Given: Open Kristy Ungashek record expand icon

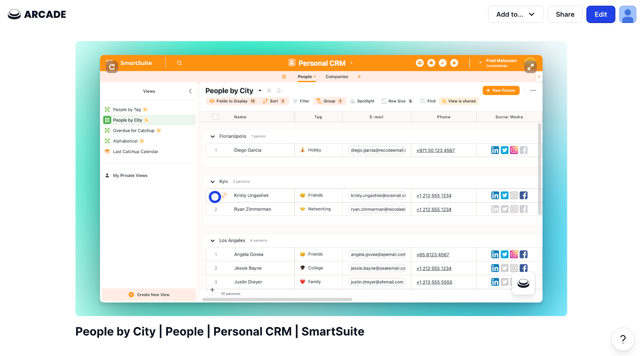Looking at the screenshot, I should pos(225,195).
